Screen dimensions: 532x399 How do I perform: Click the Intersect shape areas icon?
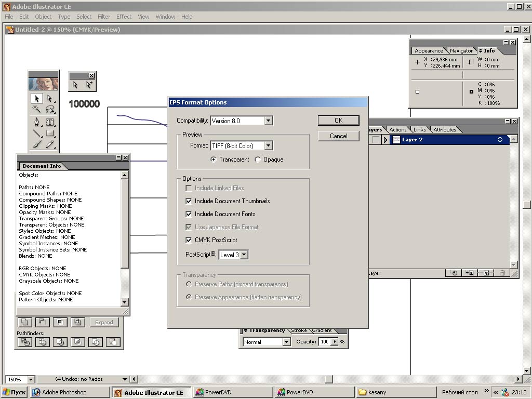coord(60,322)
